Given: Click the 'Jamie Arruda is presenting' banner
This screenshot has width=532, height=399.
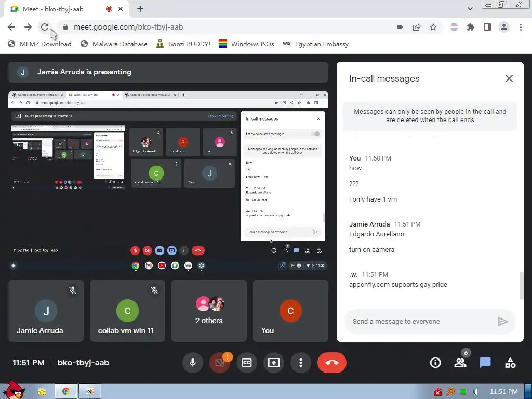Looking at the screenshot, I should tap(168, 72).
